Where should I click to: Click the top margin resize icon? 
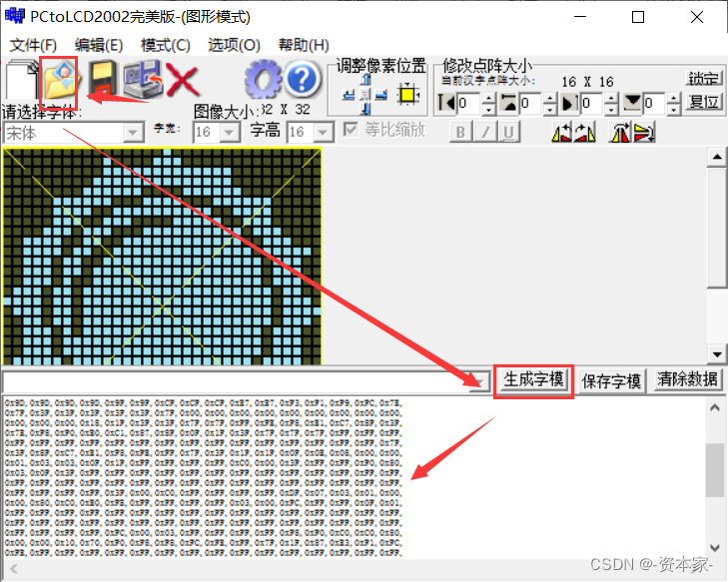tap(509, 103)
